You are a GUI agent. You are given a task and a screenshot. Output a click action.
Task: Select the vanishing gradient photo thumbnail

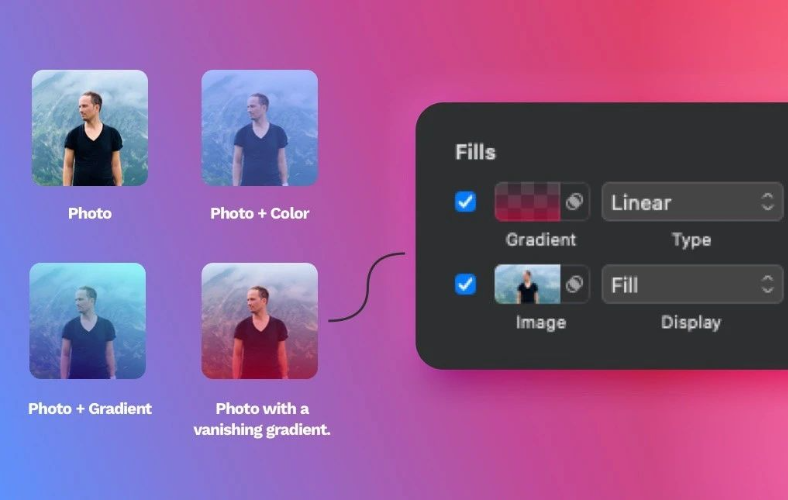260,321
